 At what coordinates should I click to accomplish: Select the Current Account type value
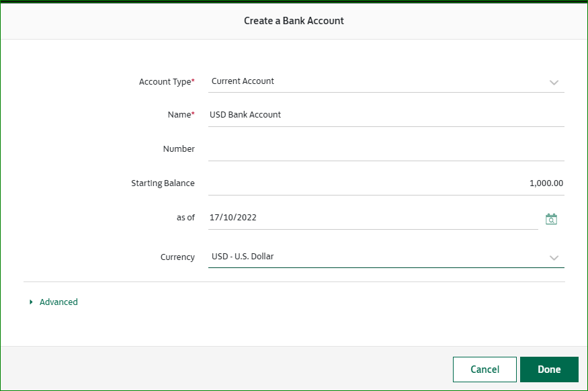[243, 81]
